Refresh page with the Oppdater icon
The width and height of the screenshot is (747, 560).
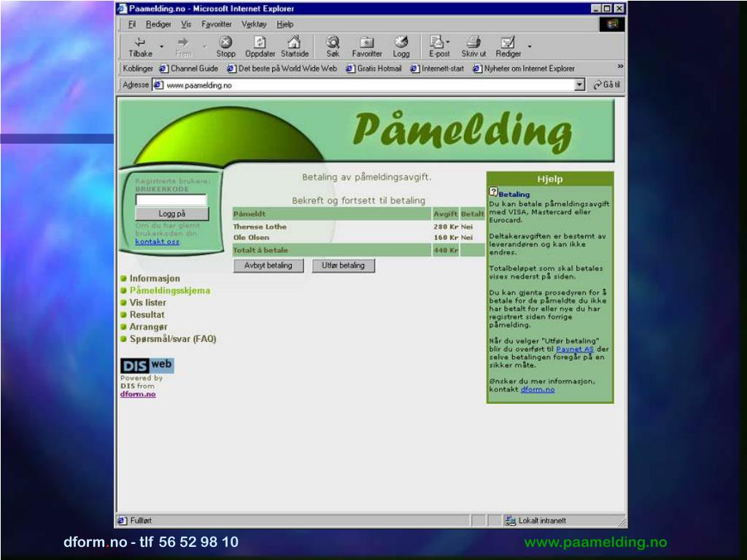pos(260,42)
